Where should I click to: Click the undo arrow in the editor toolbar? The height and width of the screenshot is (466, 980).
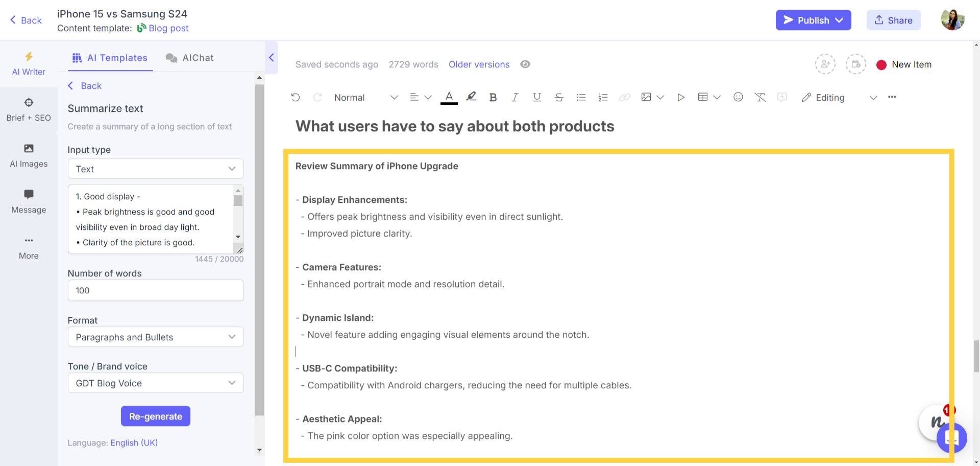(296, 97)
